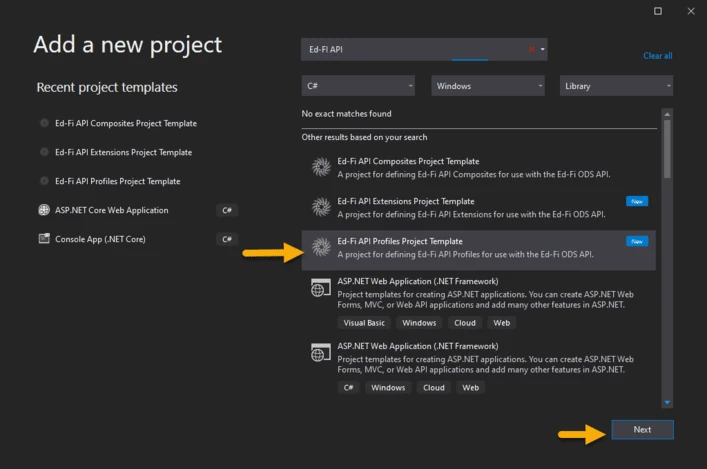
Task: Open the C# language filter dropdown
Action: point(357,86)
